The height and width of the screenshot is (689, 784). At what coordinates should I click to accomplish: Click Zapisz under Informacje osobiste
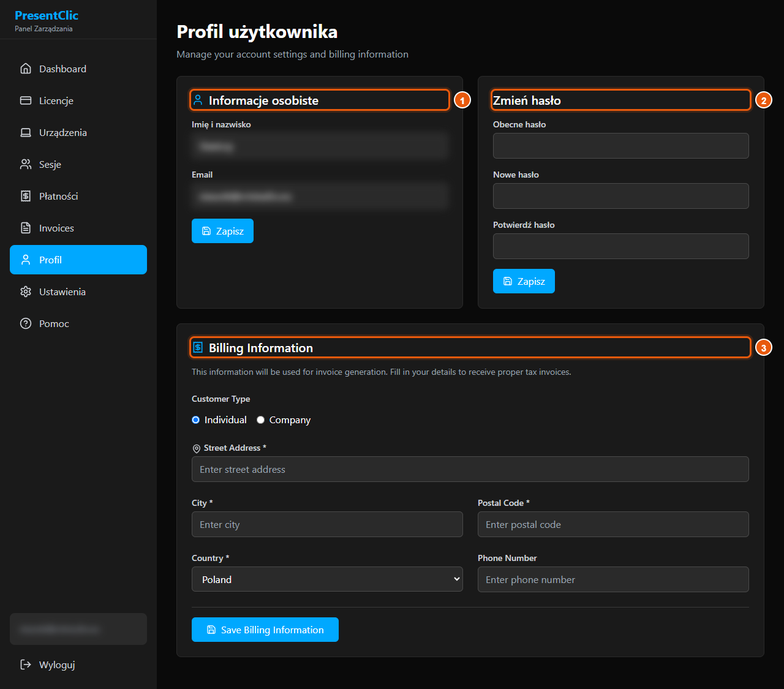[x=222, y=231]
